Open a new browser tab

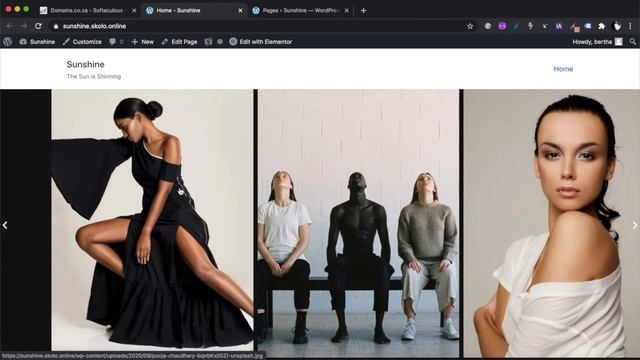[363, 11]
